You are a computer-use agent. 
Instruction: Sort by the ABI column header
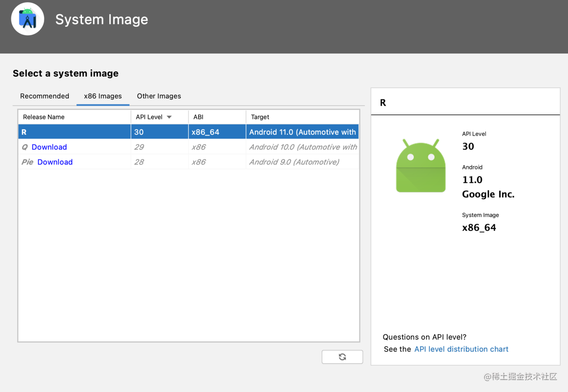[198, 117]
